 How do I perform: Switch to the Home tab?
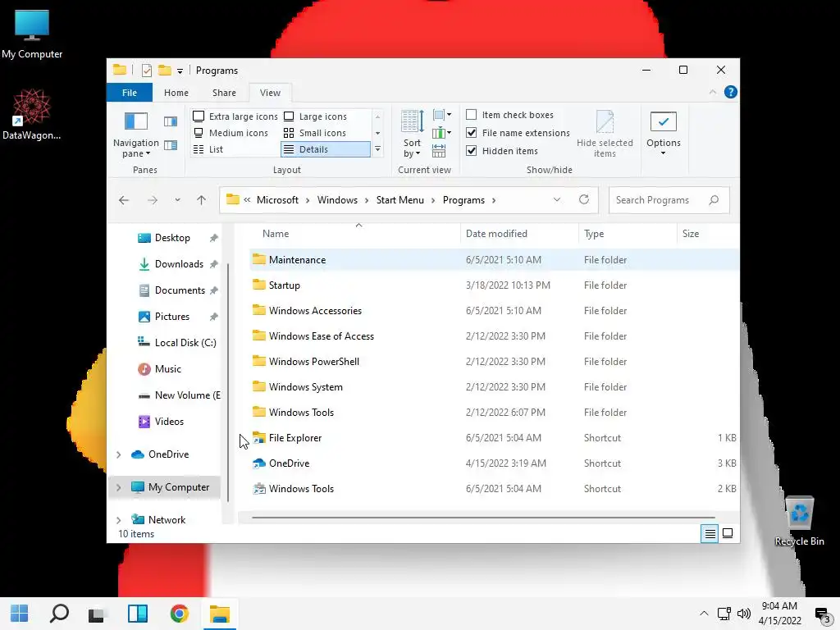tap(176, 93)
